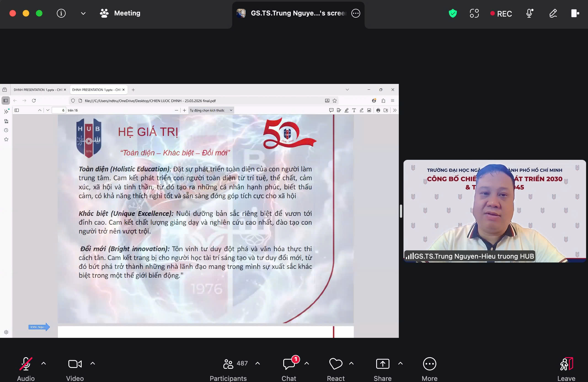Unmute using the Audio microphone toggle
The width and height of the screenshot is (588, 382).
26,364
